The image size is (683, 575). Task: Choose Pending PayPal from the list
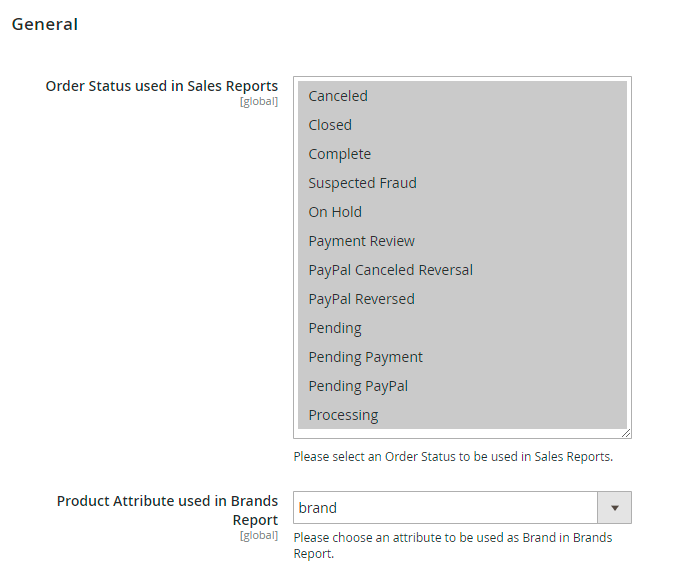(x=358, y=386)
